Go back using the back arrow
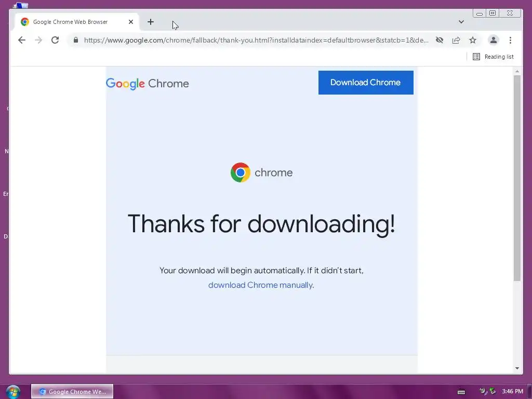Image resolution: width=532 pixels, height=399 pixels. (22, 40)
